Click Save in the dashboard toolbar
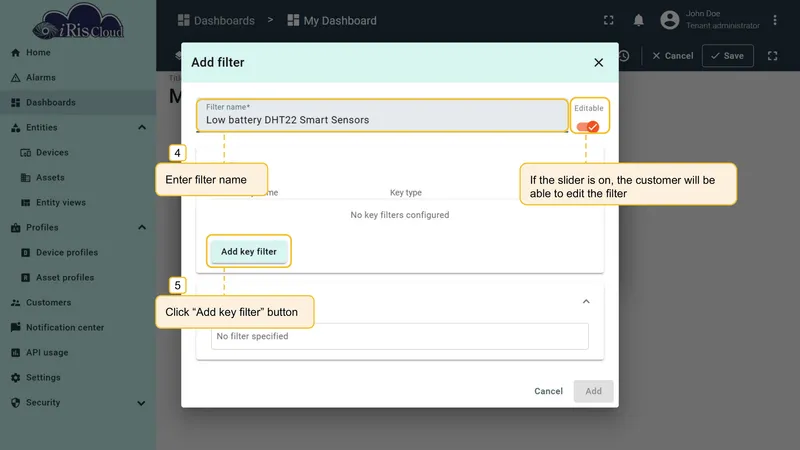Viewport: 800px width, 450px height. (728, 56)
